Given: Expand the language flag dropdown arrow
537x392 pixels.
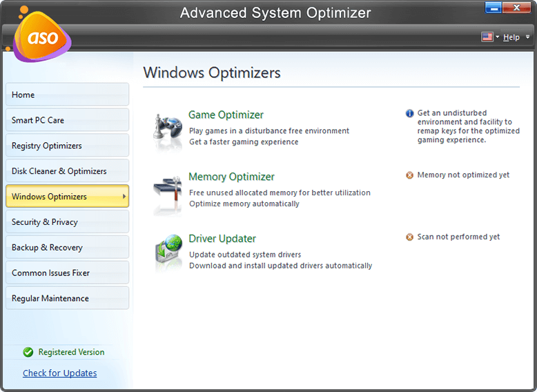Looking at the screenshot, I should tap(497, 37).
